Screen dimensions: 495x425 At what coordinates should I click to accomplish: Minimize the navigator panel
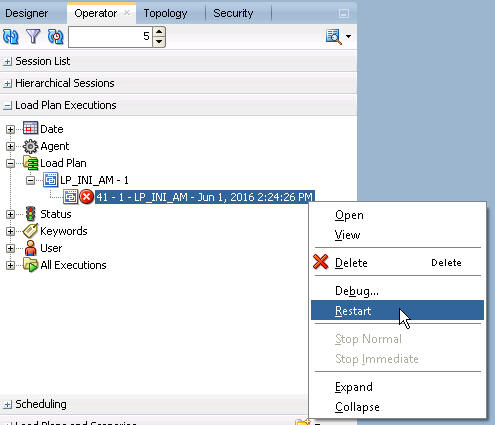click(344, 13)
